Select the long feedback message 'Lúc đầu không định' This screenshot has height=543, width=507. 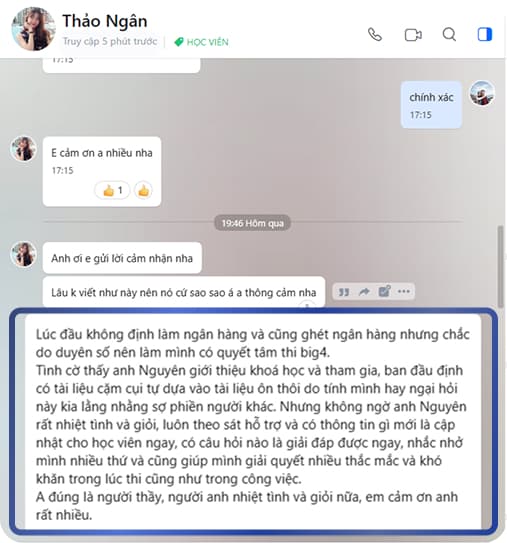pyautogui.click(x=253, y=422)
